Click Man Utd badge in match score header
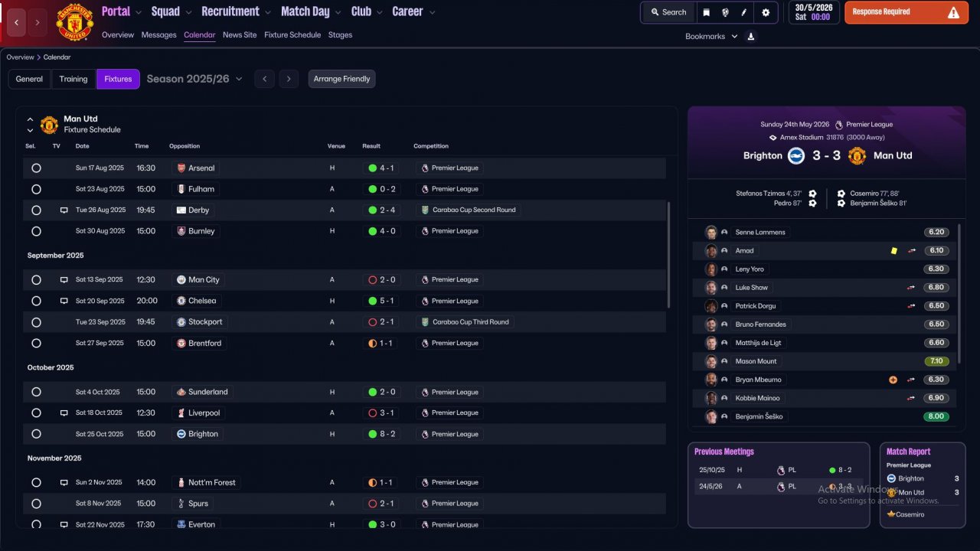This screenshot has width=980, height=551. (x=857, y=155)
